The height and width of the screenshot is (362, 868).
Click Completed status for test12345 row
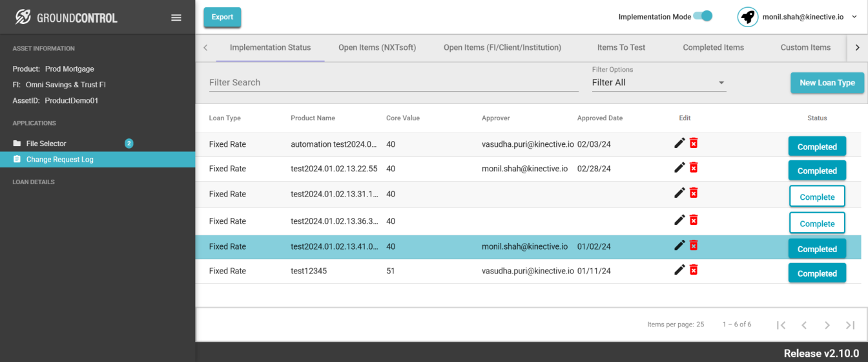pos(817,273)
